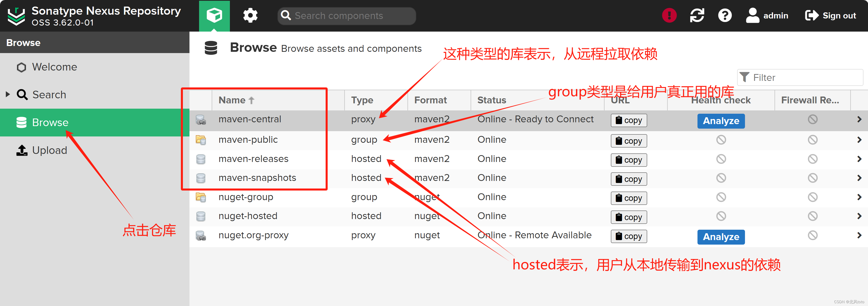Click nuget-hosted health check disabled icon
868x306 pixels.
[721, 216]
